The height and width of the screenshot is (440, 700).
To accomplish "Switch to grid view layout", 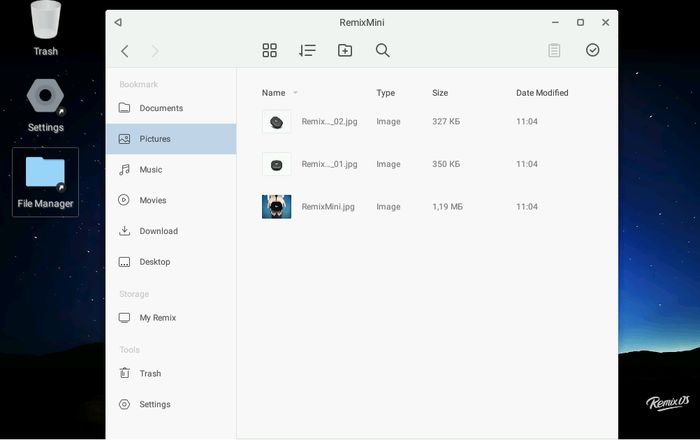I will pyautogui.click(x=269, y=50).
